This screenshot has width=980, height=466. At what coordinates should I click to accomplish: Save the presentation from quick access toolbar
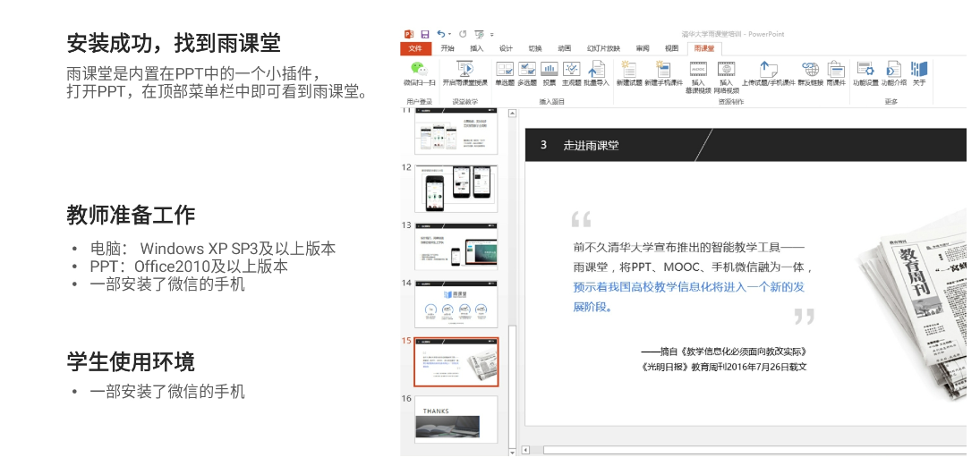(x=425, y=34)
